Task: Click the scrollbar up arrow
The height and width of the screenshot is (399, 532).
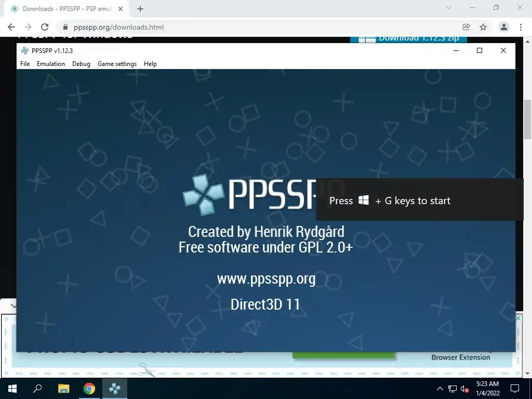Action: (x=527, y=42)
